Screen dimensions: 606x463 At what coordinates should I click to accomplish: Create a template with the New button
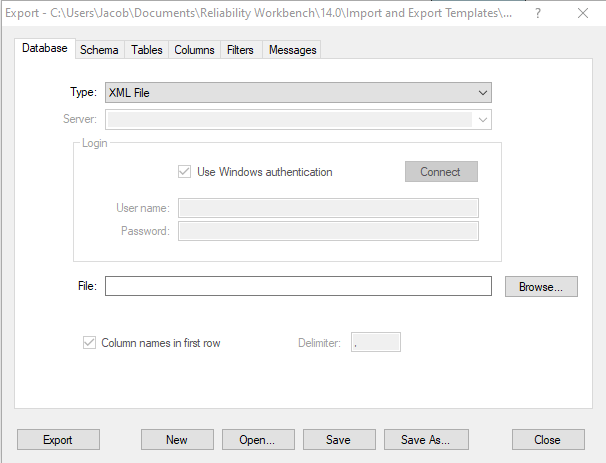[x=177, y=439]
